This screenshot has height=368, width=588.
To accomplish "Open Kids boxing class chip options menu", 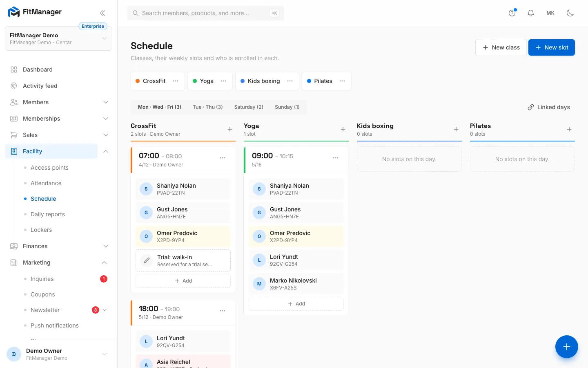I will tap(290, 81).
